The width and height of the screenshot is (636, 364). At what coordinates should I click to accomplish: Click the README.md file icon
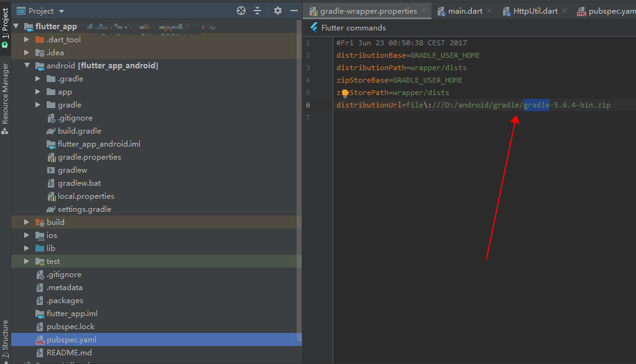[40, 353]
